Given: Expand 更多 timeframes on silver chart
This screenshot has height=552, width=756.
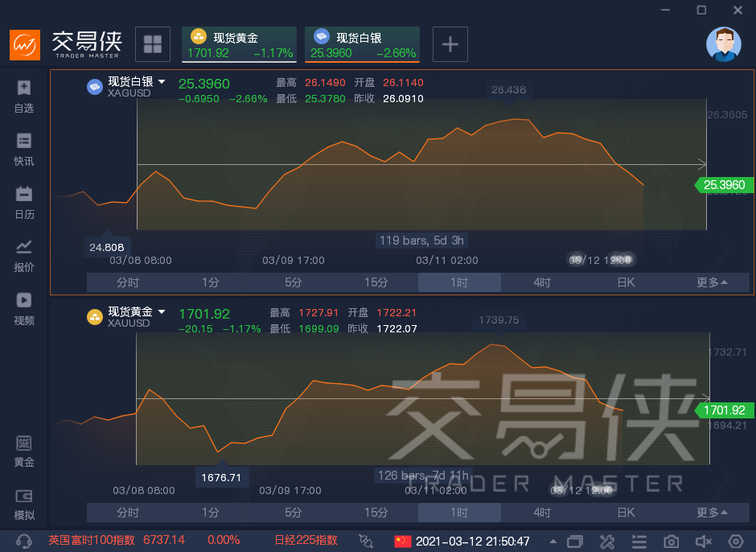Looking at the screenshot, I should (712, 282).
